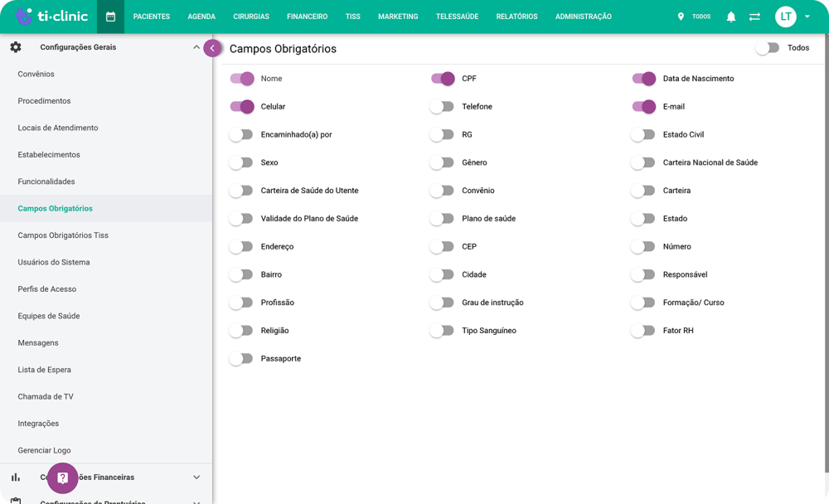The image size is (829, 504).
Task: Open the TISS menu
Action: (x=352, y=17)
